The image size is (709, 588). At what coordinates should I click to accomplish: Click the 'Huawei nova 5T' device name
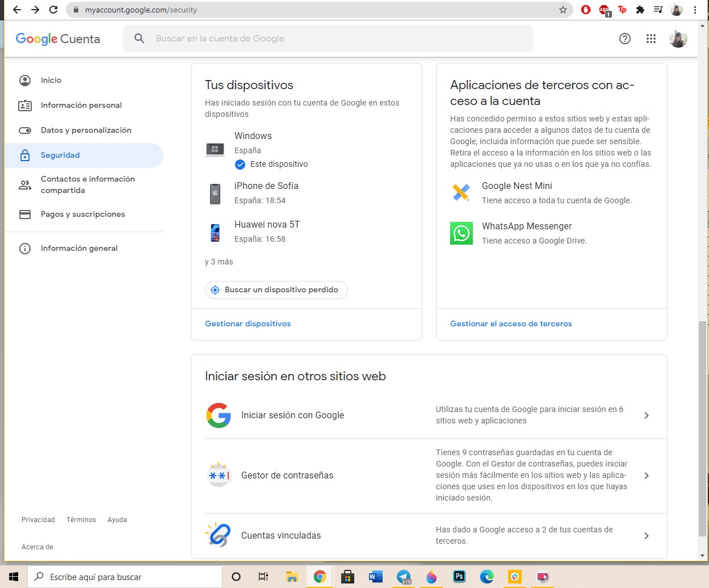(x=267, y=225)
